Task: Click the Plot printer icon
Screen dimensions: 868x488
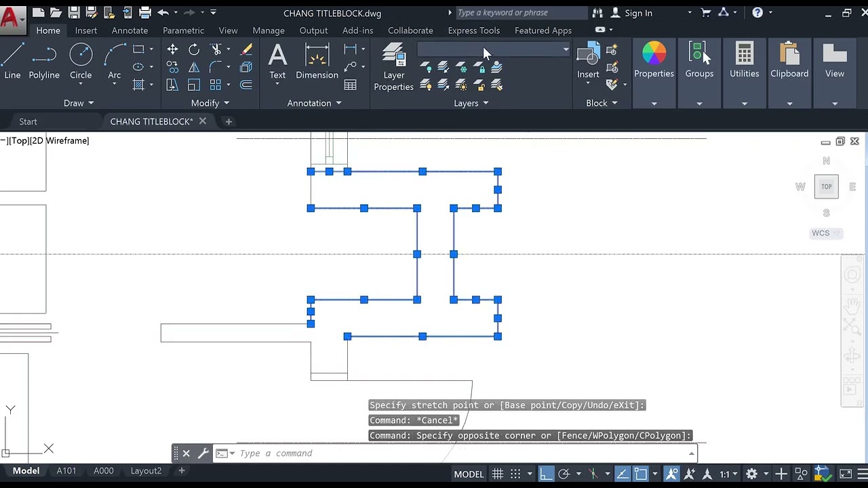Action: 144,12
